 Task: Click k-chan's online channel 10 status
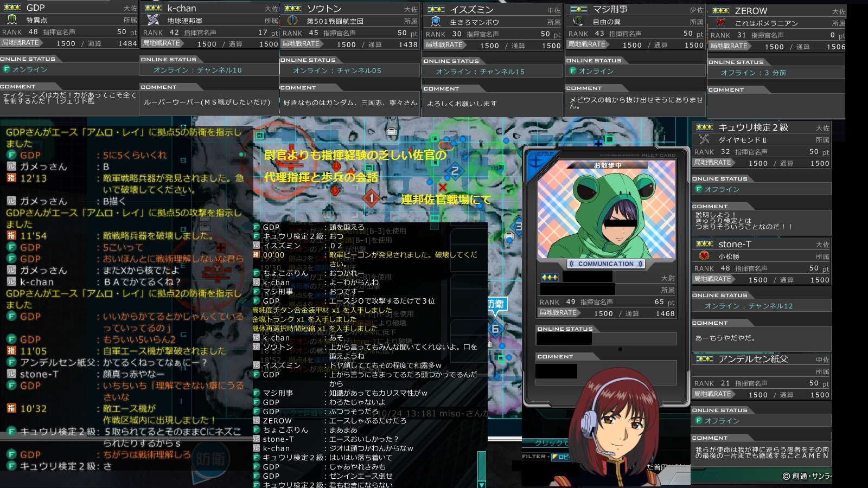click(197, 70)
